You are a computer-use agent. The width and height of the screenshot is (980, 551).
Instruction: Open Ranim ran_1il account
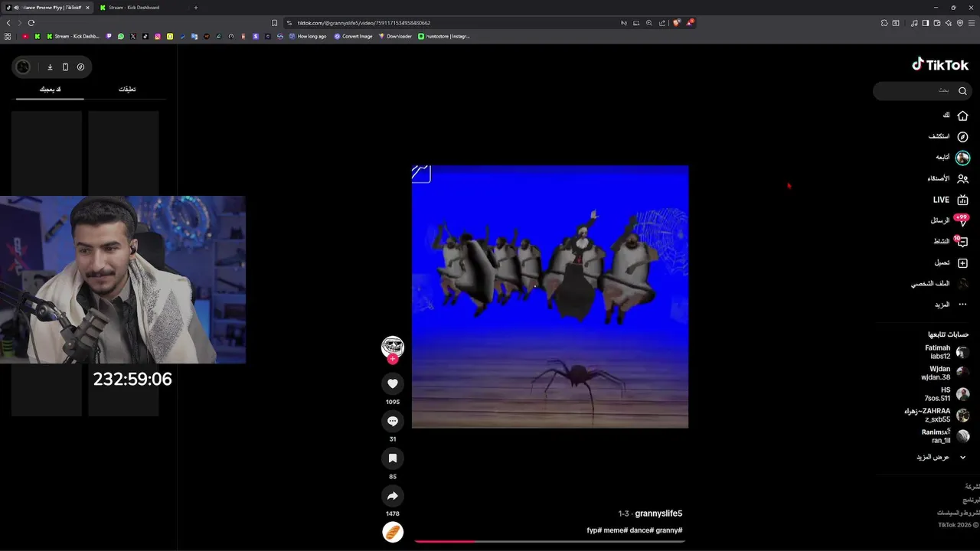coord(945,436)
